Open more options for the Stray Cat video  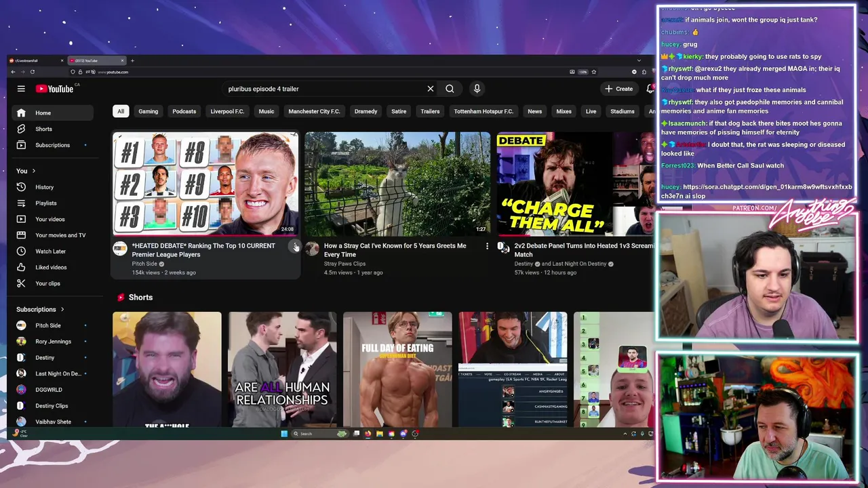coord(487,246)
